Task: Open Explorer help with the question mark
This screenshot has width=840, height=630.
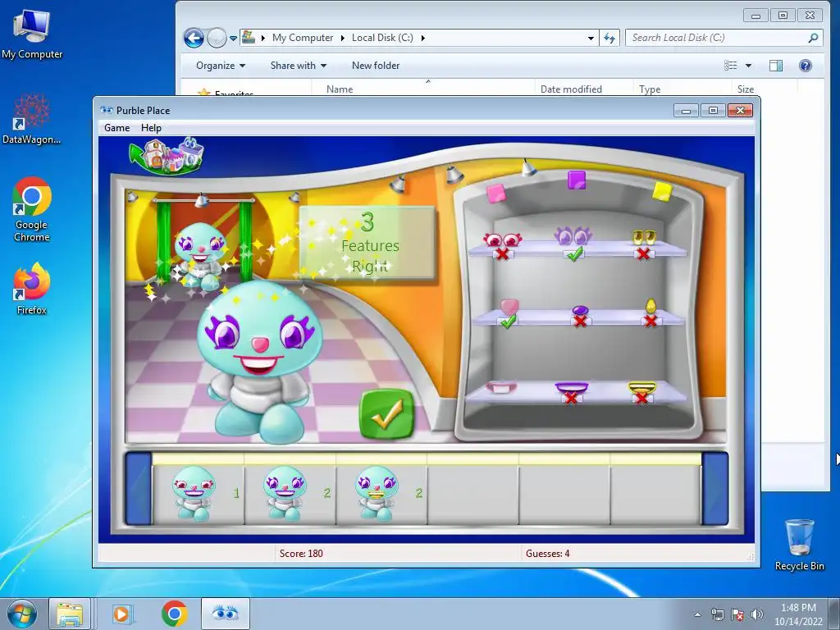Action: (806, 66)
